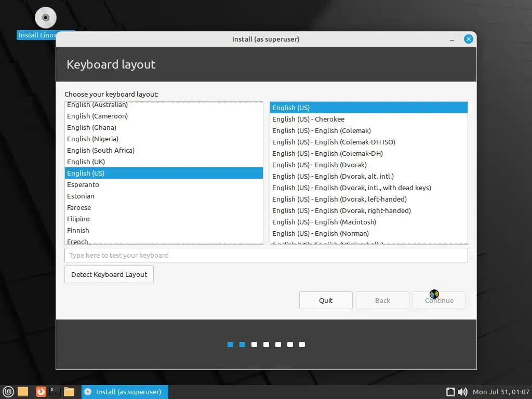The height and width of the screenshot is (399, 532).
Task: Click the Back button
Action: (x=382, y=300)
